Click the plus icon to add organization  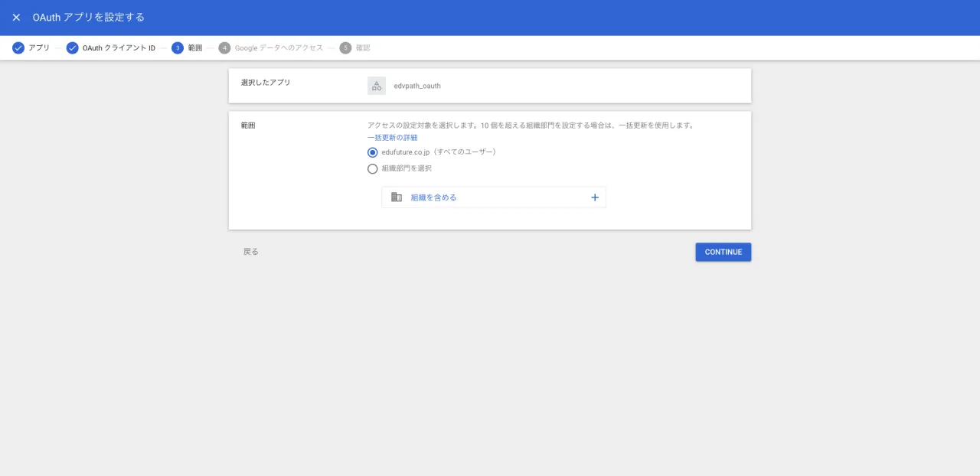coord(595,197)
